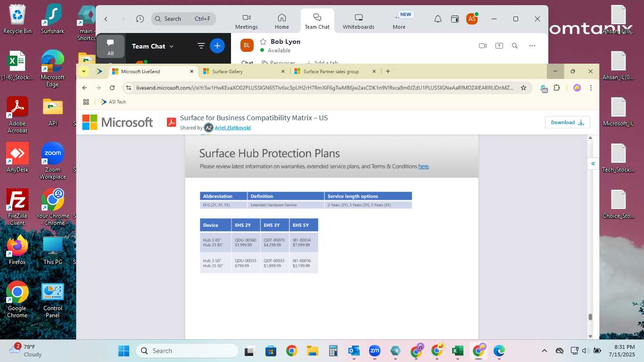Close the Surface Gallery tab
The height and width of the screenshot is (362, 644).
283,72
